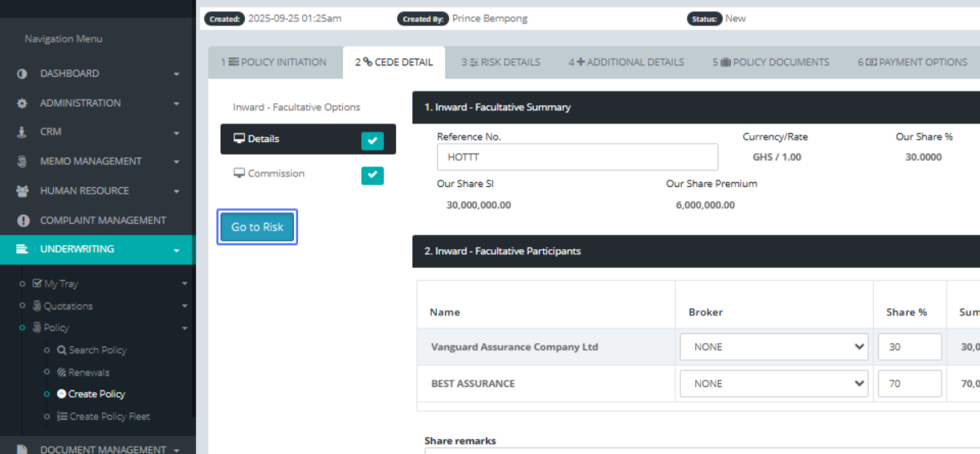Click the Memo Management icon
The width and height of the screenshot is (980, 454).
pyautogui.click(x=22, y=162)
